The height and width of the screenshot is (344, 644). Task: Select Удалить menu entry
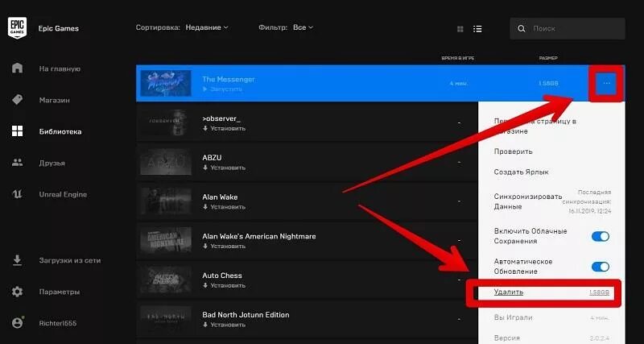point(509,292)
